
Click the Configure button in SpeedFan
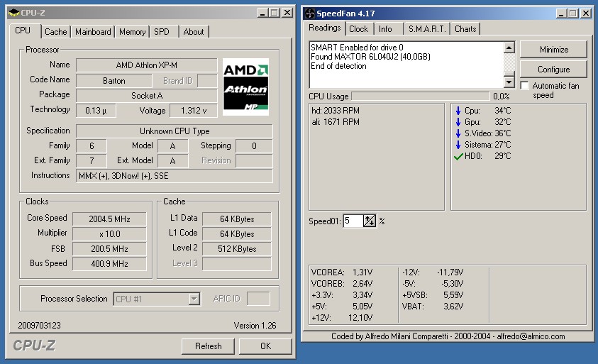pos(554,70)
